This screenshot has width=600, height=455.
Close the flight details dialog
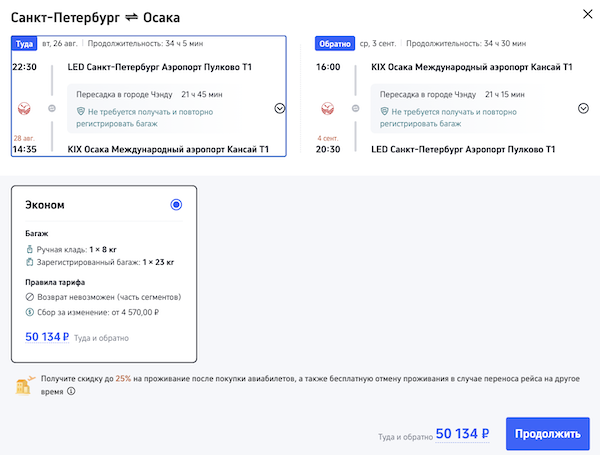tap(585, 15)
